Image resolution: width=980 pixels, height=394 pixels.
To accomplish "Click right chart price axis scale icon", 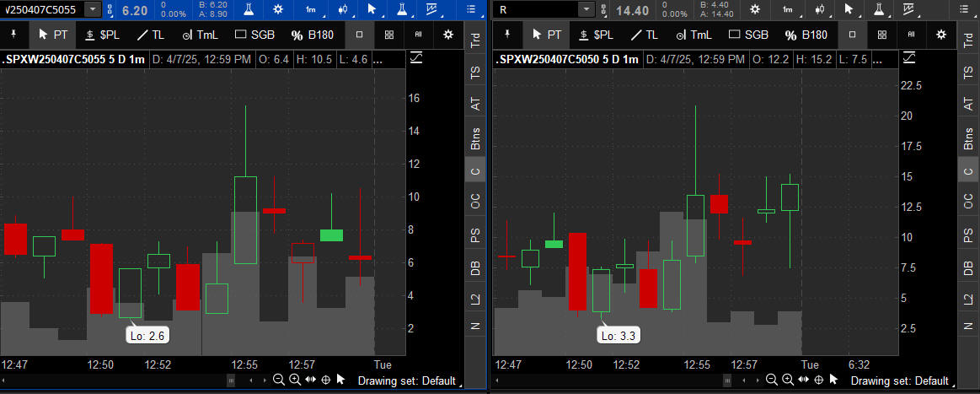I will coord(909,58).
